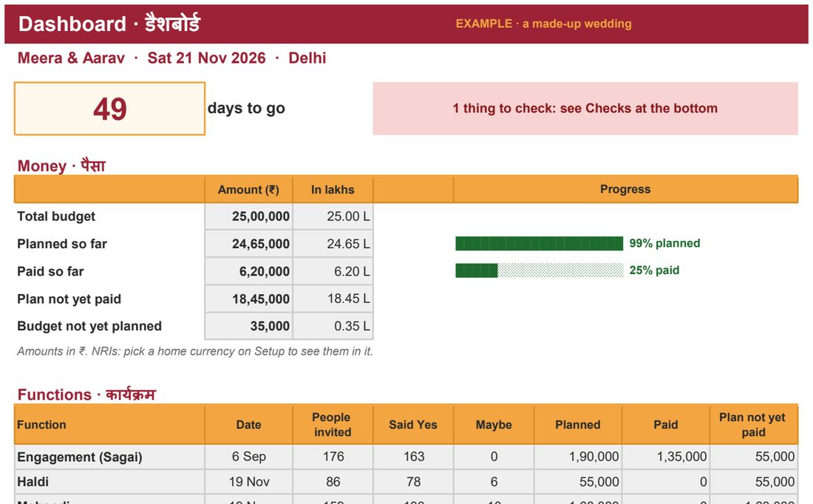Viewport: 813px width, 504px height.
Task: Select the 'Budget not yet planned' row label
Action: coord(89,326)
